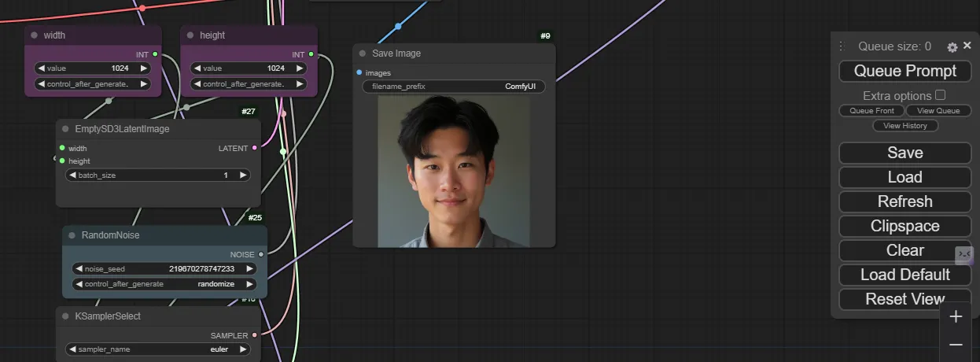
Task: Zoom in with the plus button
Action: coord(956,317)
